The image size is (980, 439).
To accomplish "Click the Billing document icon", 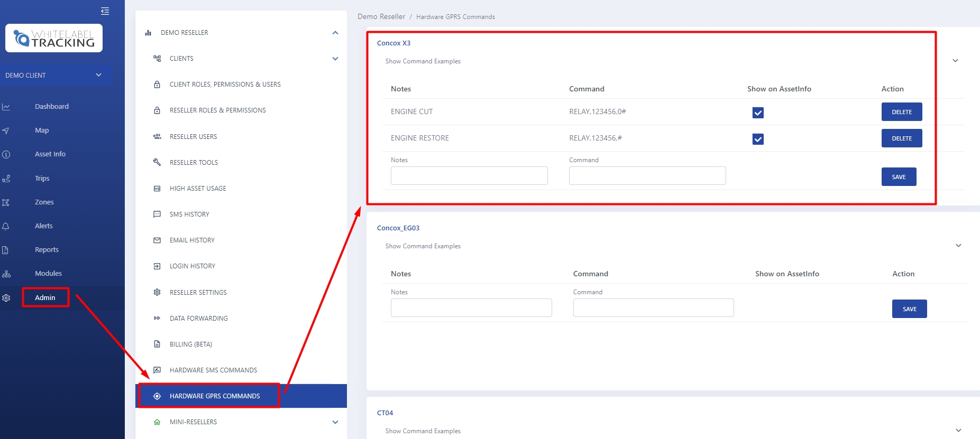I will coord(157,344).
